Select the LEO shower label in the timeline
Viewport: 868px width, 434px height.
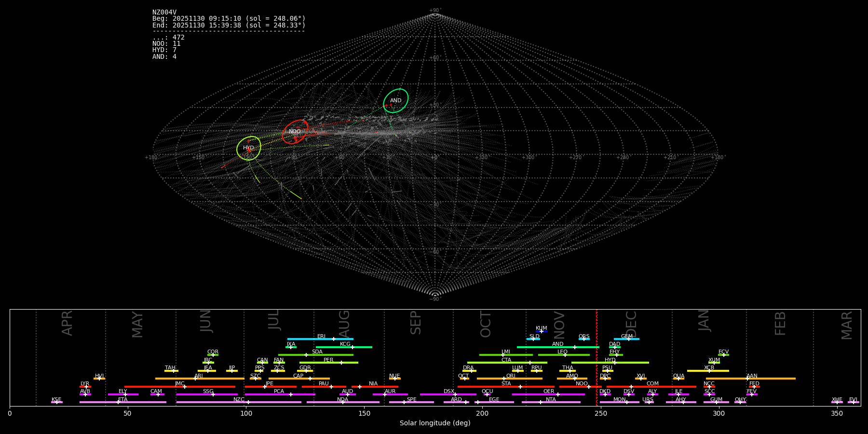pos(562,352)
